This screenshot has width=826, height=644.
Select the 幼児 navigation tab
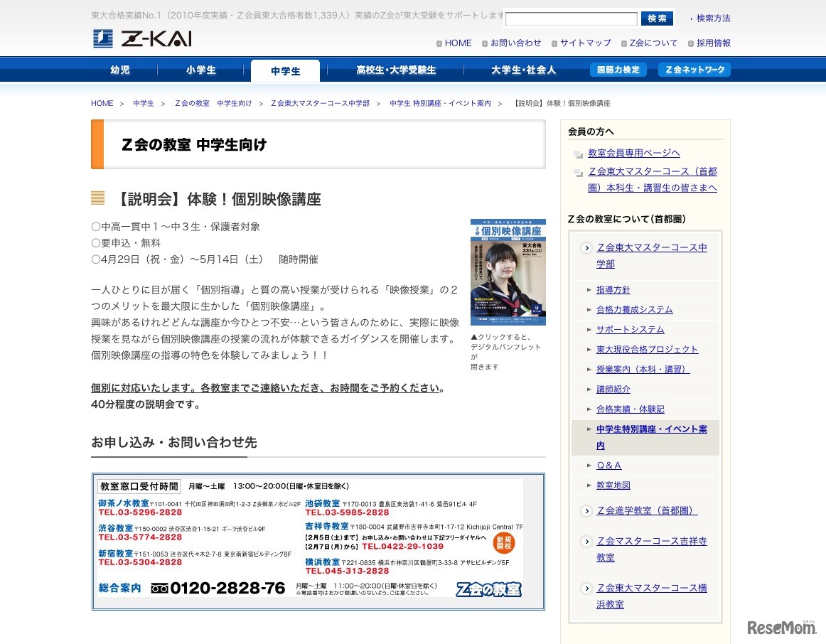[x=120, y=70]
